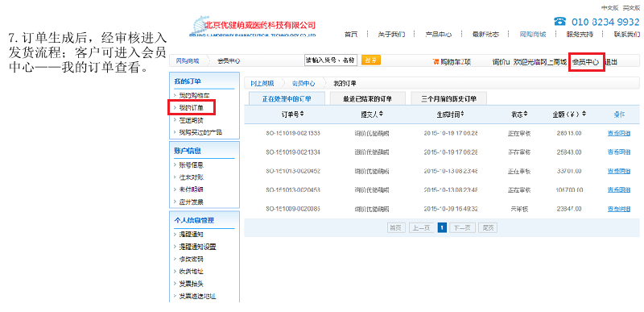644x312 pixels.
Task: Sort by 生成时间 column arrows
Action: [463, 114]
